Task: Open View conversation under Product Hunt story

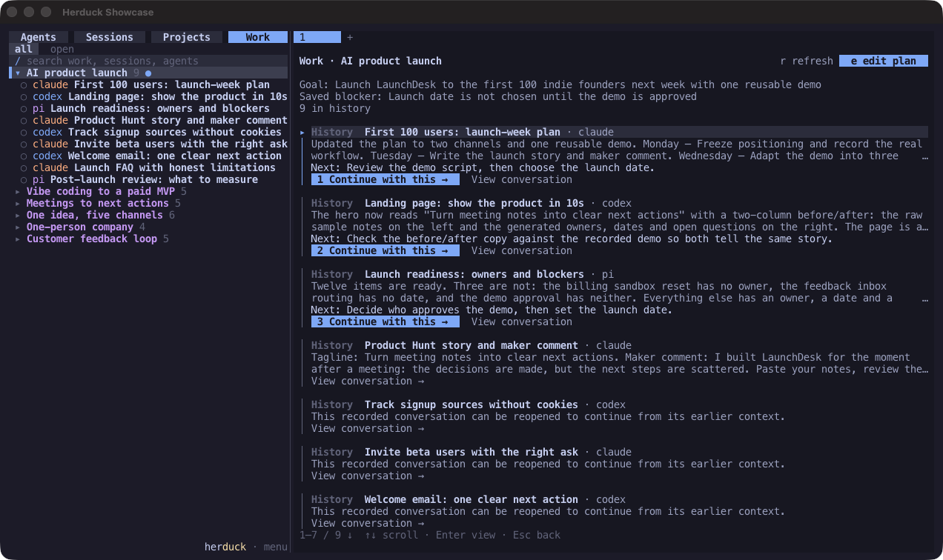Action: [368, 381]
